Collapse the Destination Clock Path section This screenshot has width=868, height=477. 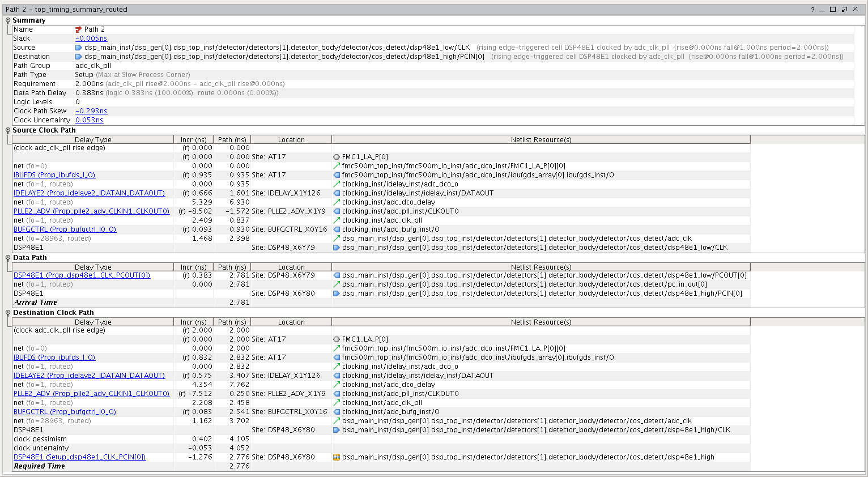coord(8,313)
